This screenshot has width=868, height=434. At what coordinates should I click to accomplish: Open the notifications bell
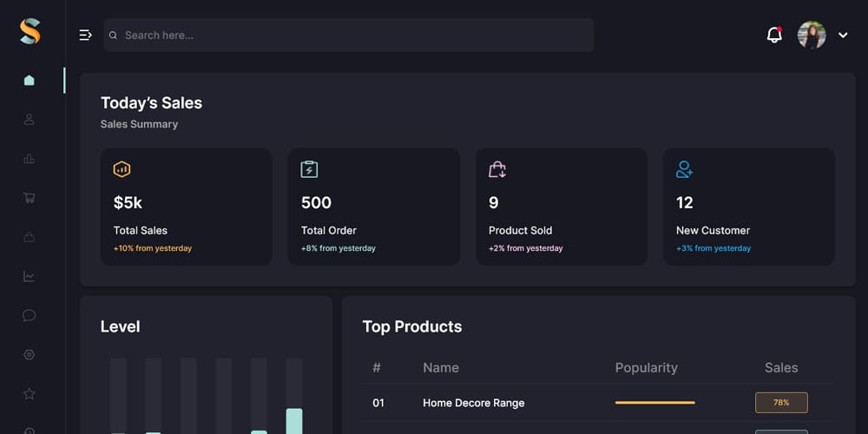774,35
